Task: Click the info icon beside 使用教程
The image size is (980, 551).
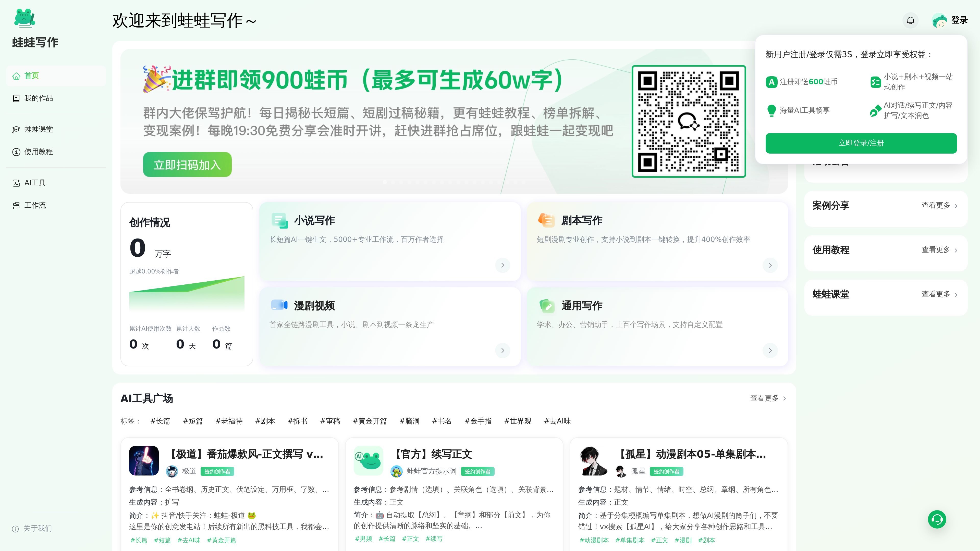Action: click(x=16, y=152)
